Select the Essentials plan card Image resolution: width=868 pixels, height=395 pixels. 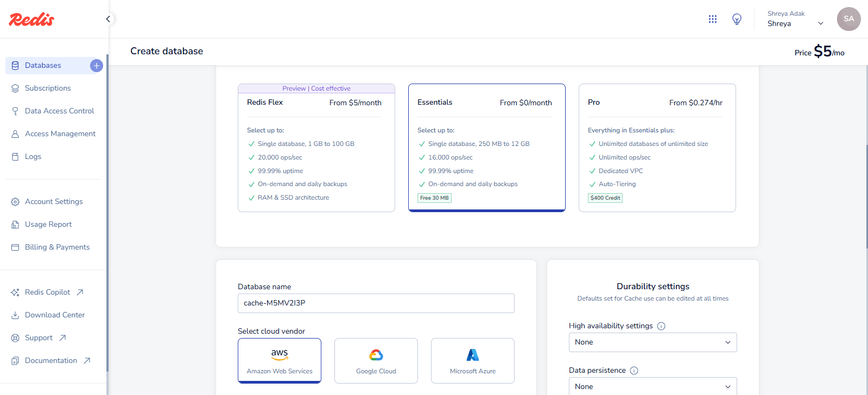487,148
